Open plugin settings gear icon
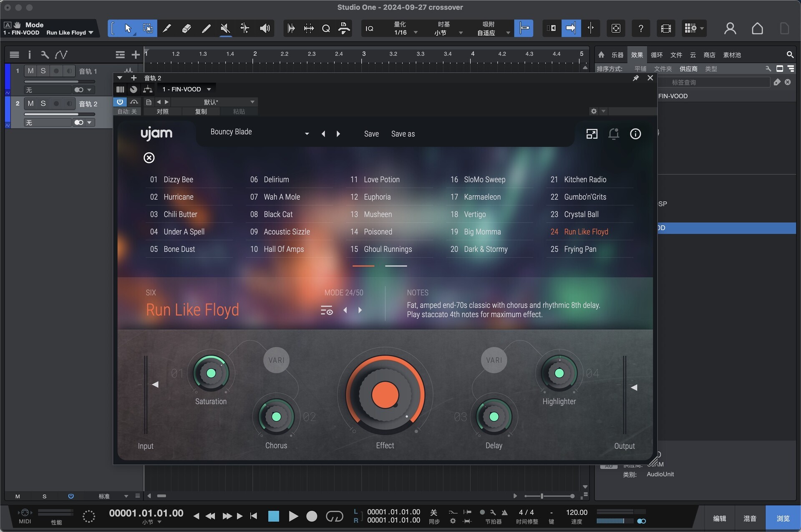 pos(594,111)
